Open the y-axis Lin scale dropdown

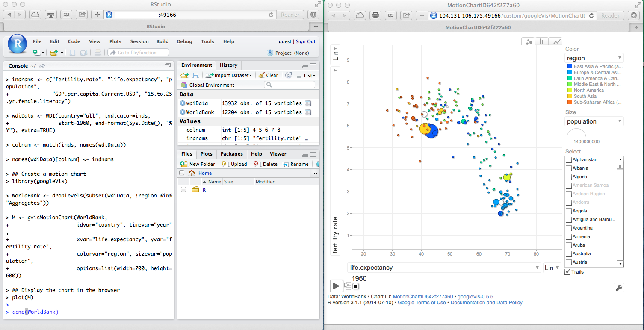pos(336,54)
